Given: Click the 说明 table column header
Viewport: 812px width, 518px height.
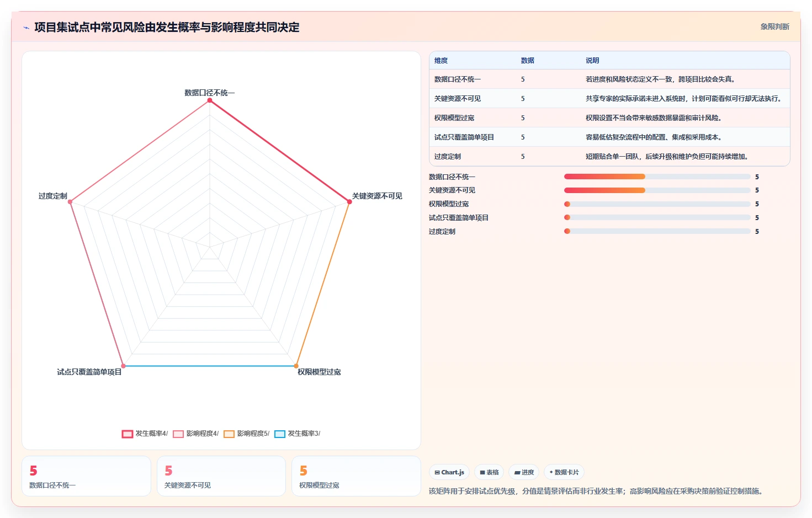Looking at the screenshot, I should (x=592, y=61).
